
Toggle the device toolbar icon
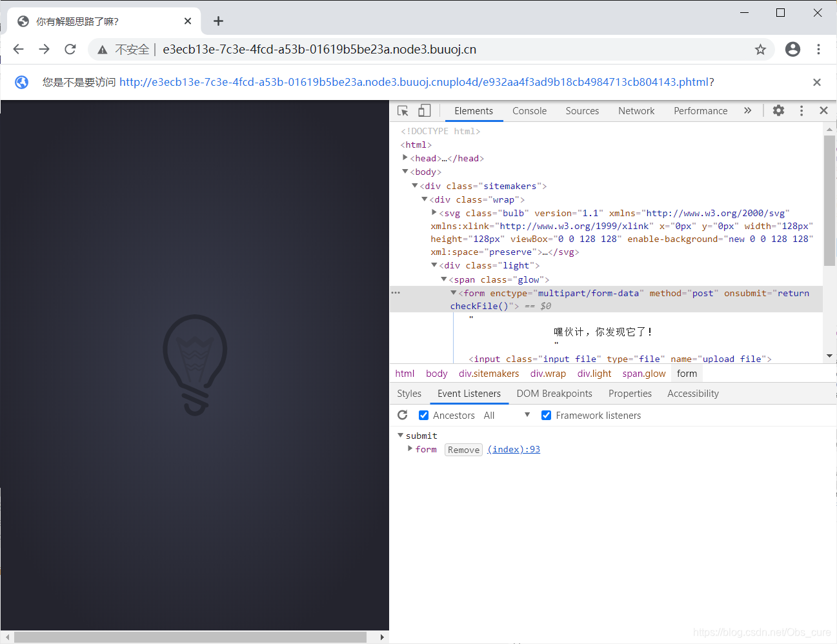point(424,111)
